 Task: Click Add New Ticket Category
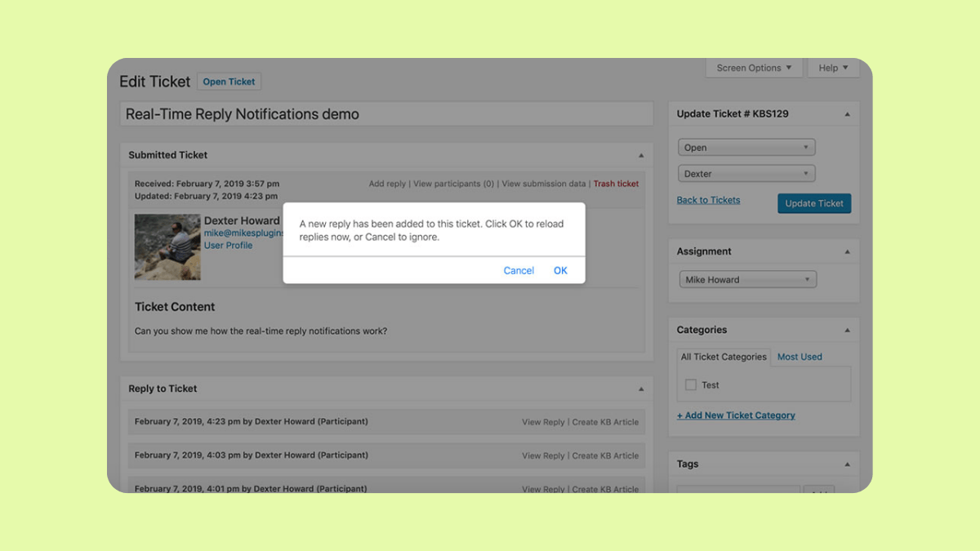[x=736, y=415]
